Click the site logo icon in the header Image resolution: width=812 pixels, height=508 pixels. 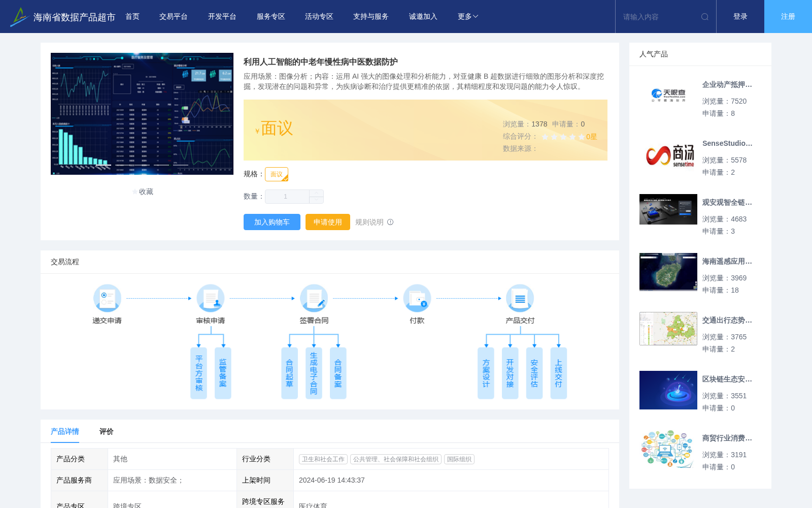pos(19,17)
